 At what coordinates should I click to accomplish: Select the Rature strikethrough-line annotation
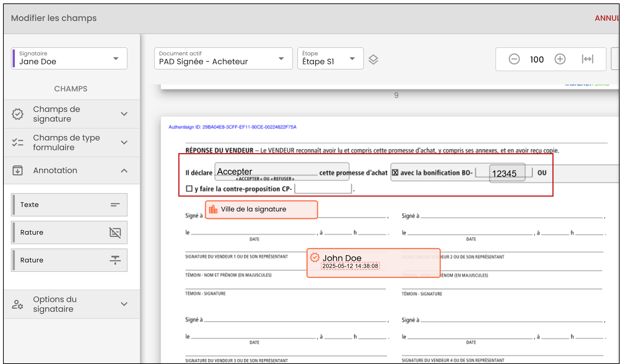pos(69,260)
